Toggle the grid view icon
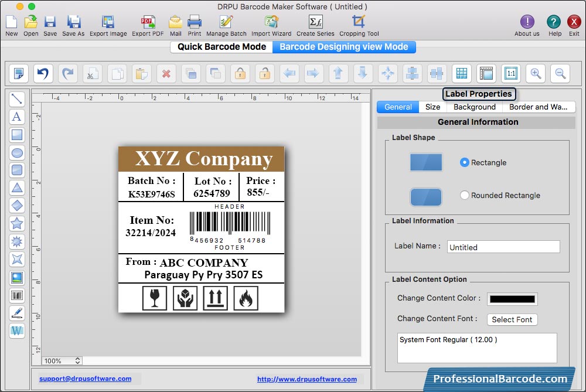Screen dimensions: 586x392 pos(462,73)
